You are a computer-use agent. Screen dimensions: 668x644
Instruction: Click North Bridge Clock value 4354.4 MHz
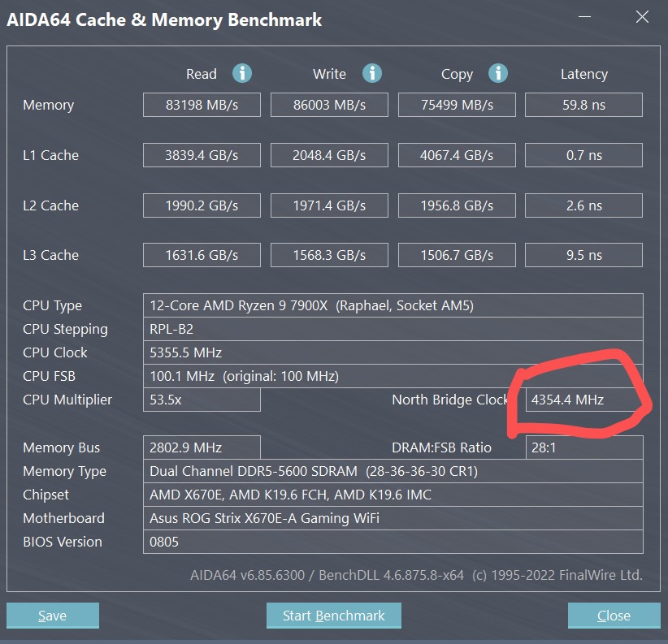point(584,400)
